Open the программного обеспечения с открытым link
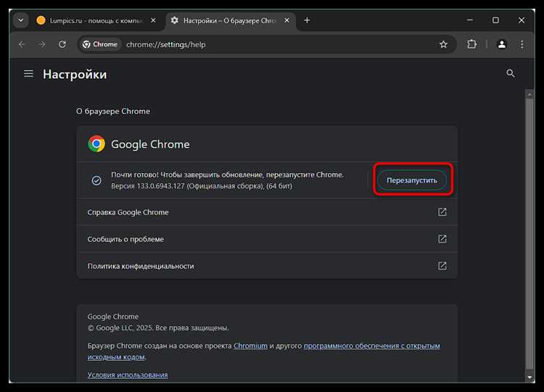The height and width of the screenshot is (392, 544). tap(371, 346)
